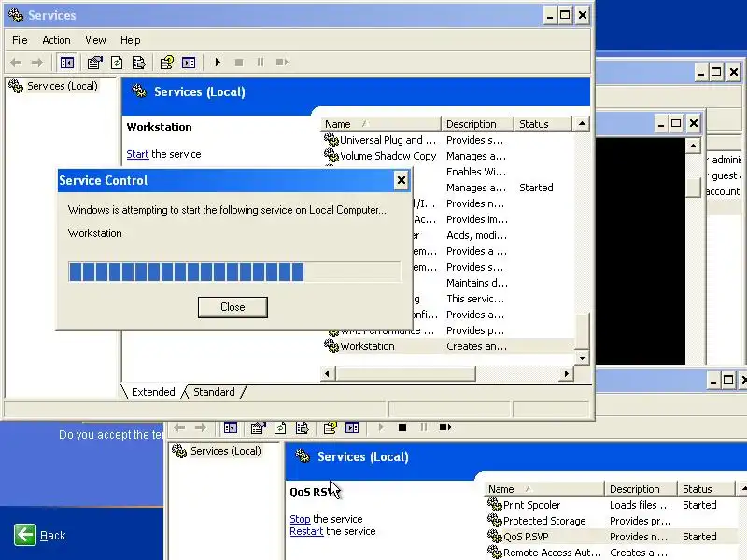Sort by Status column in top Services list
747x560 pixels.
point(543,124)
